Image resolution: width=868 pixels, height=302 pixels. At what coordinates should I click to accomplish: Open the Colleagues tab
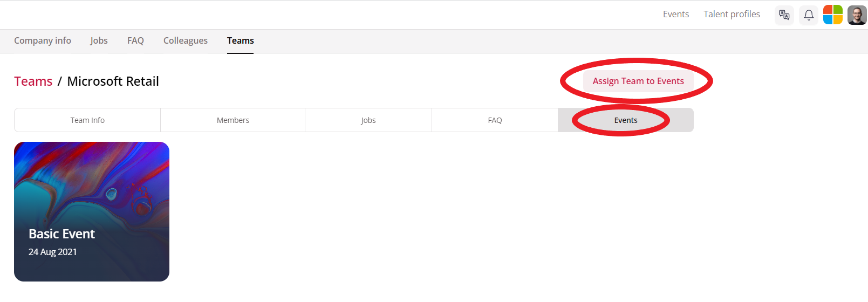click(186, 40)
